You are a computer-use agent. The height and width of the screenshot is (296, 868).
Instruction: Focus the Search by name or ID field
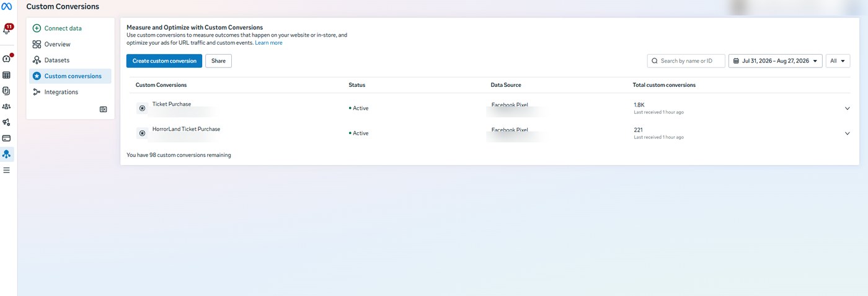[686, 61]
